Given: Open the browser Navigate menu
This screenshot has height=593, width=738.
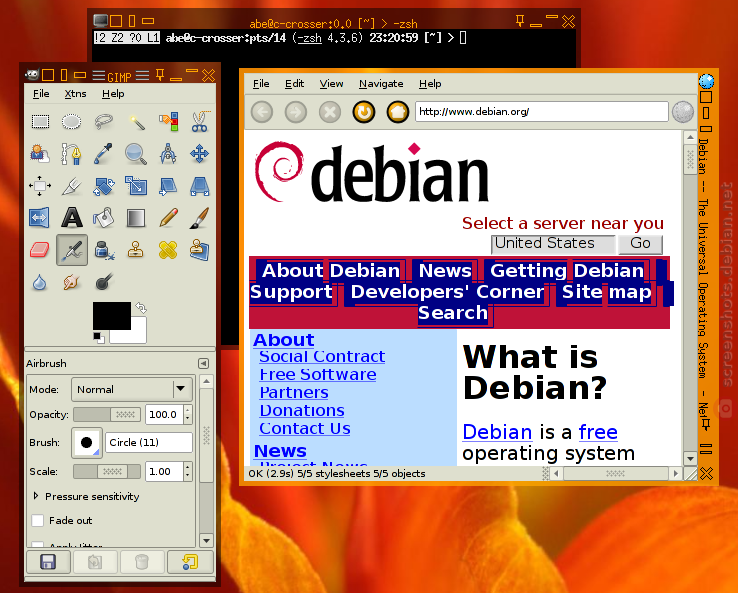Looking at the screenshot, I should (x=381, y=83).
